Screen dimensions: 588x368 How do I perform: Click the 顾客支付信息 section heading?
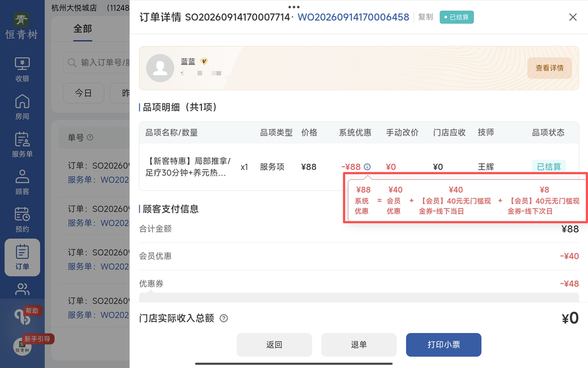point(171,209)
